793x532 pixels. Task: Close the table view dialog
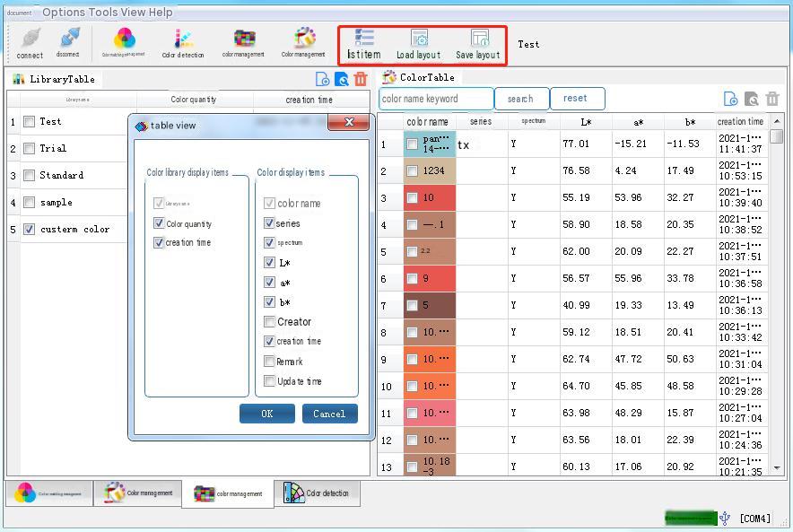tap(349, 122)
